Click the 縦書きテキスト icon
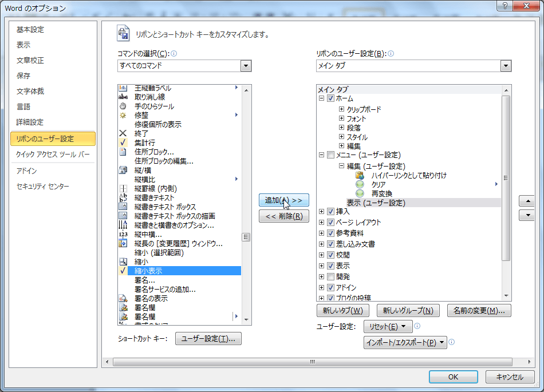 pyautogui.click(x=123, y=197)
